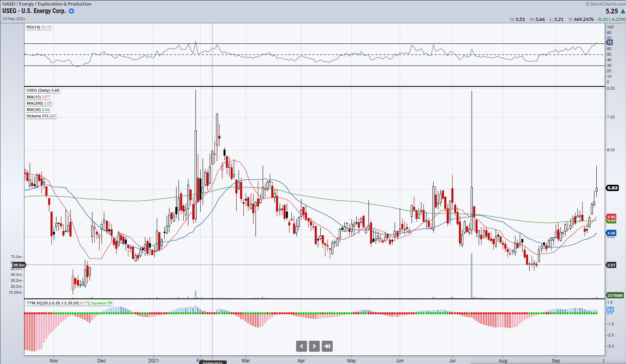Select the MA(200) legend entry
This screenshot has height=364, width=626.
click(x=39, y=103)
